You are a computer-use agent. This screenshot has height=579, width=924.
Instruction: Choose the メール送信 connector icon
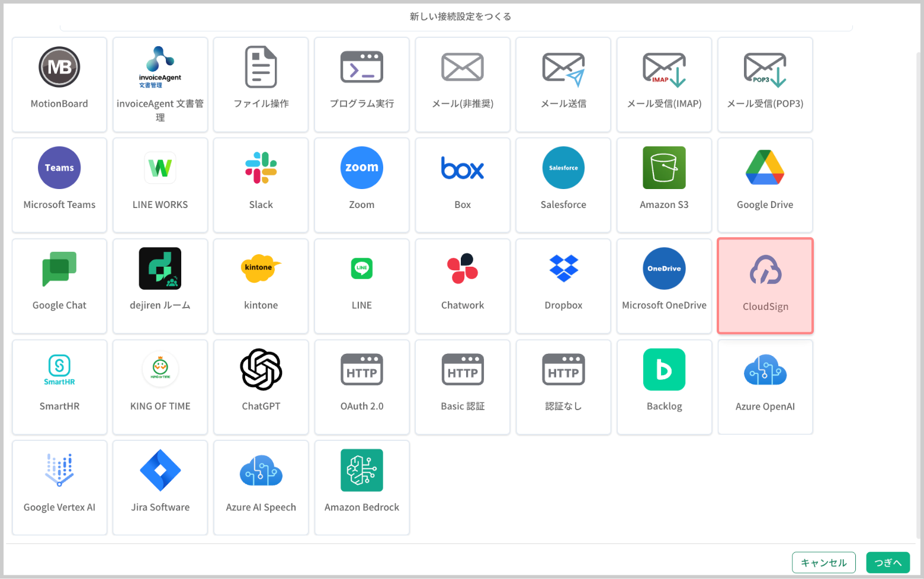pyautogui.click(x=563, y=69)
